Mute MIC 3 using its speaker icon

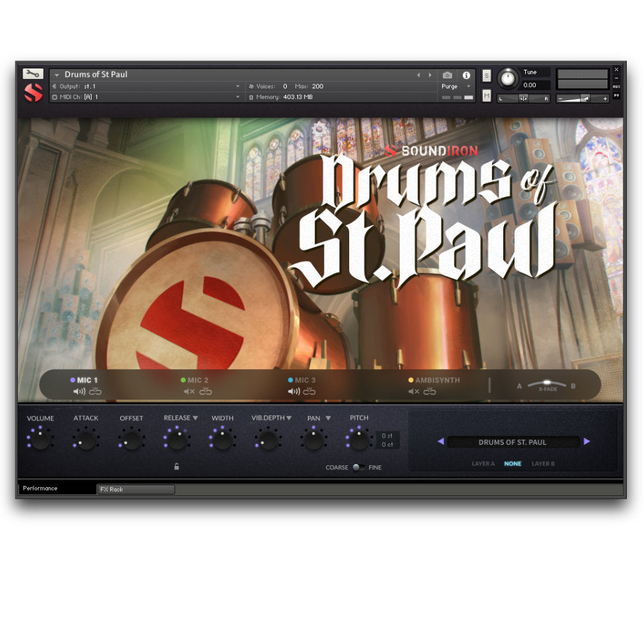point(294,392)
